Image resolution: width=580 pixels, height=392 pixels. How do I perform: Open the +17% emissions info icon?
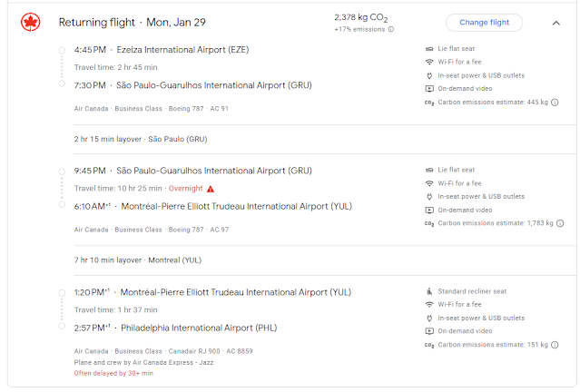pos(391,29)
